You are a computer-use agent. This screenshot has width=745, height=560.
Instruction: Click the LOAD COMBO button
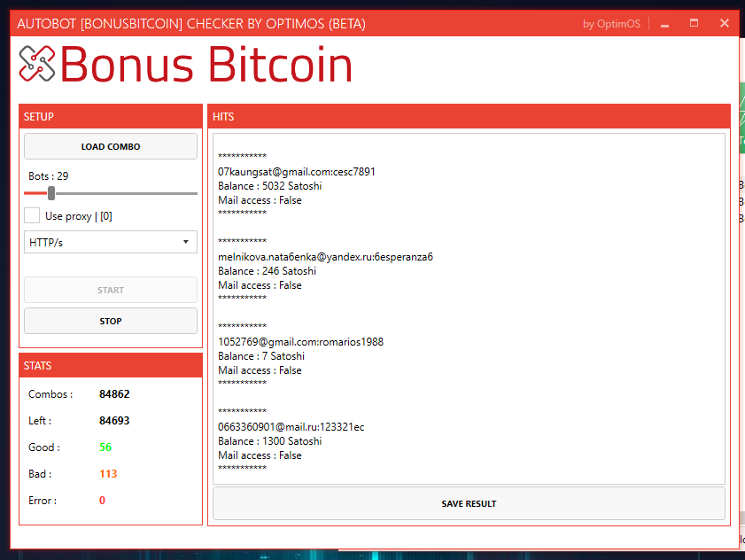(111, 146)
